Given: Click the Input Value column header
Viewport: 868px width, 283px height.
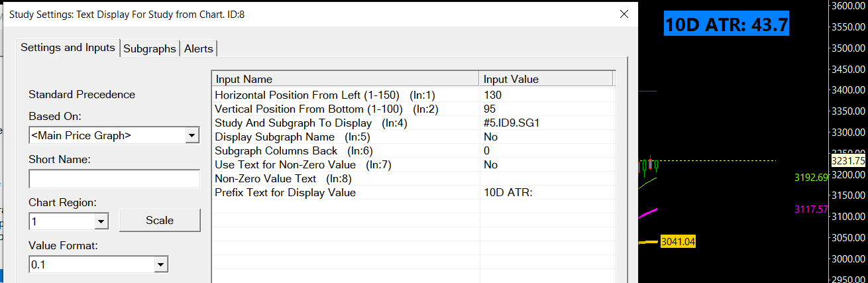Looking at the screenshot, I should (x=547, y=80).
